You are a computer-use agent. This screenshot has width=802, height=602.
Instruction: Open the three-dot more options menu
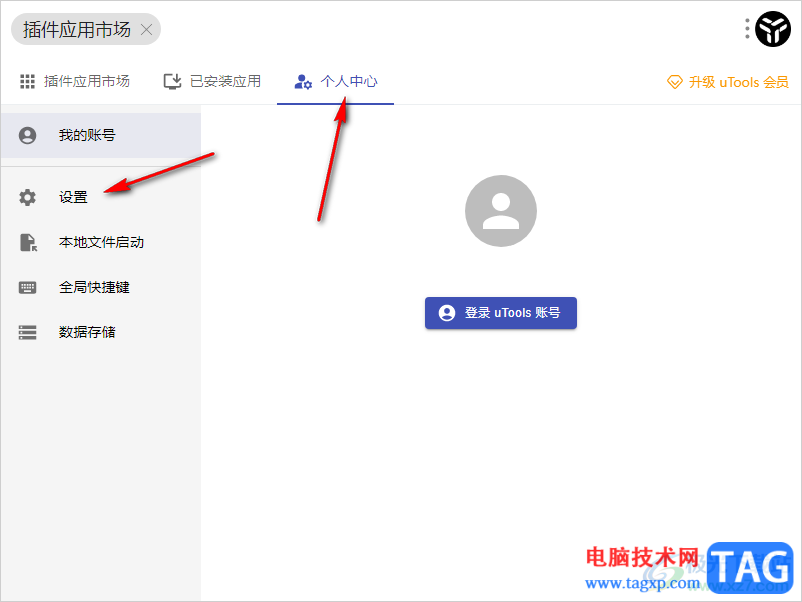click(747, 29)
